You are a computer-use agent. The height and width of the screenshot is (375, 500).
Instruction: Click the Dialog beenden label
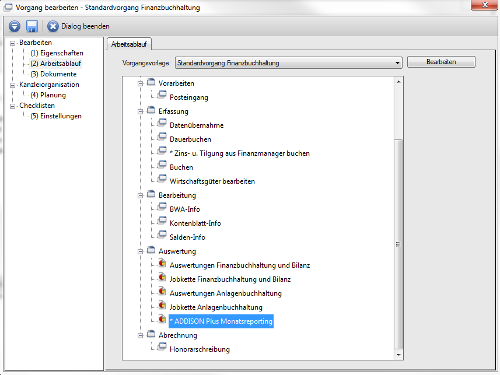click(85, 26)
